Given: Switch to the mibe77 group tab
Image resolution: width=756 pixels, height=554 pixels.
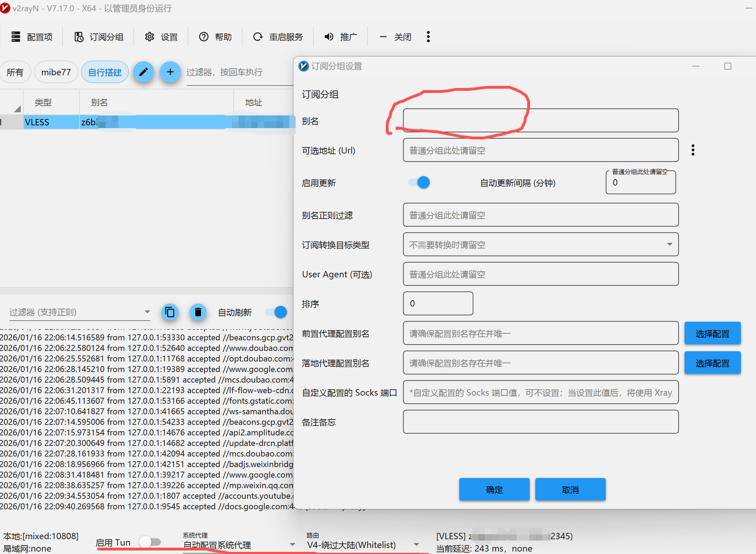Looking at the screenshot, I should pos(56,72).
